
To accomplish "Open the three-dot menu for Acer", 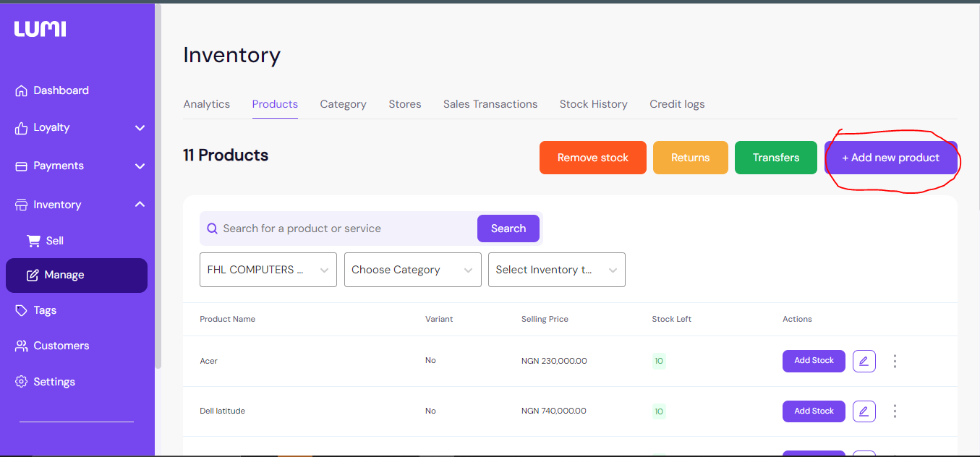I will (895, 361).
